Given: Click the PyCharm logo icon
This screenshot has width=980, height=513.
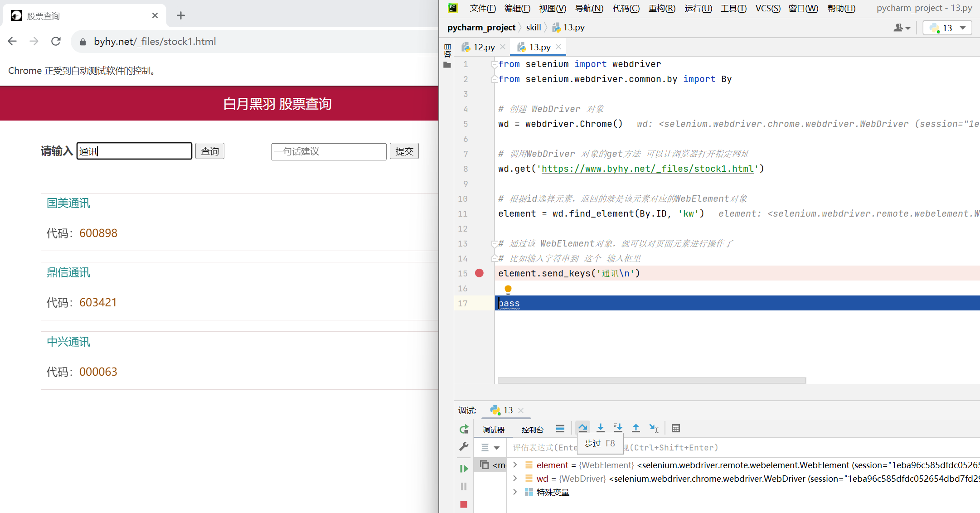Looking at the screenshot, I should 453,8.
